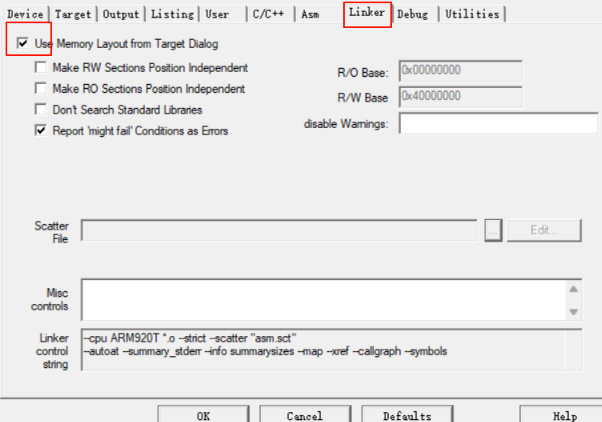This screenshot has width=602, height=422.
Task: Switch to the Target tab
Action: 73,14
